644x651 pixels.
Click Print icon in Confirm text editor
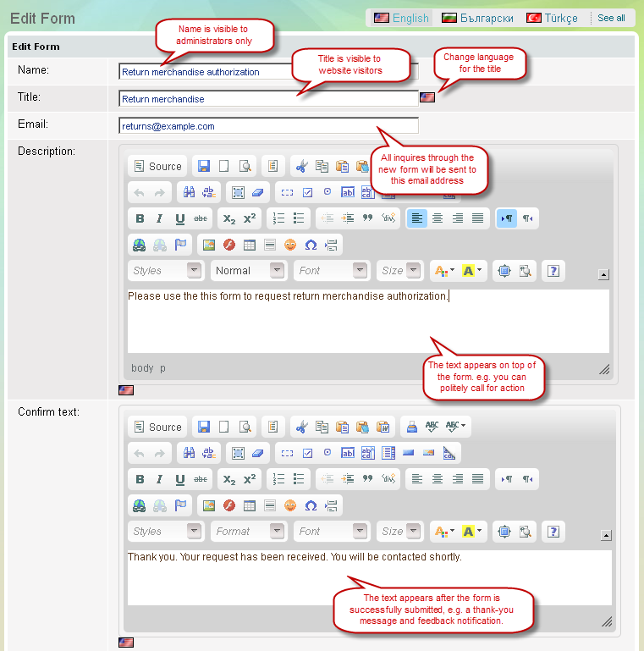pyautogui.click(x=411, y=428)
